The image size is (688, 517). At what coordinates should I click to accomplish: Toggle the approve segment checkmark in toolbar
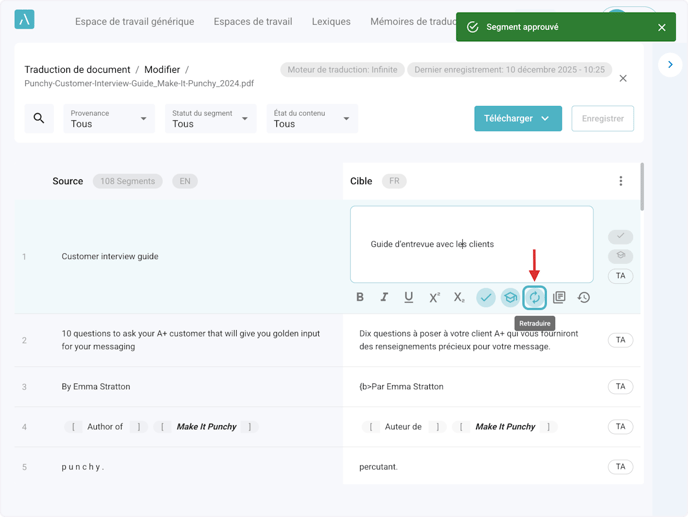tap(485, 297)
